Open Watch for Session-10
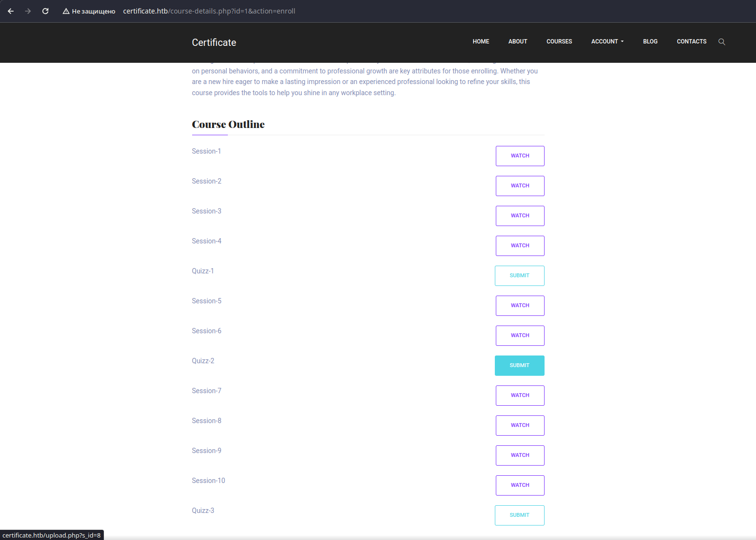The image size is (756, 540). (x=520, y=485)
